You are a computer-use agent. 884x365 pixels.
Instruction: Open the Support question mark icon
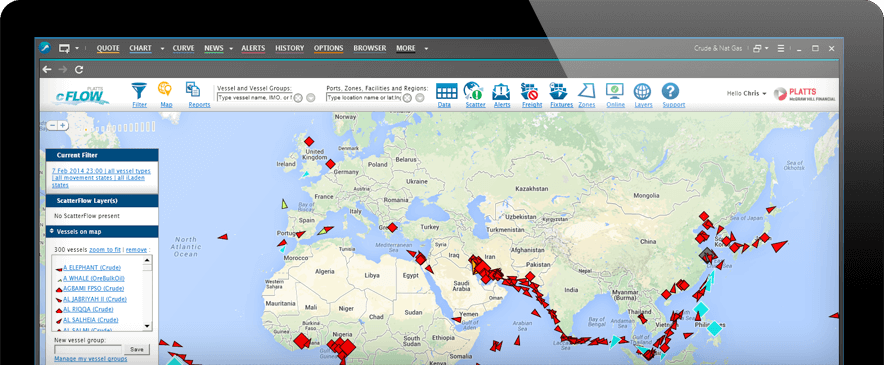tap(670, 91)
